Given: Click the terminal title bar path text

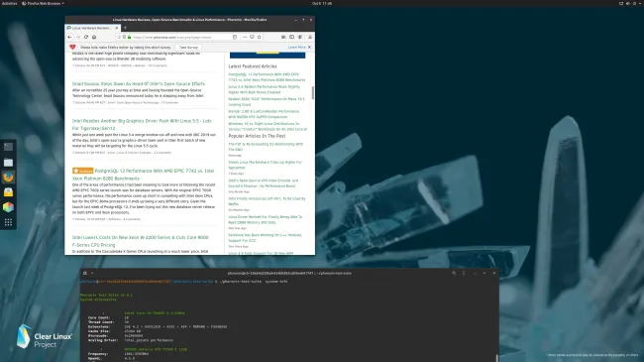Looking at the screenshot, I should pyautogui.click(x=289, y=273).
